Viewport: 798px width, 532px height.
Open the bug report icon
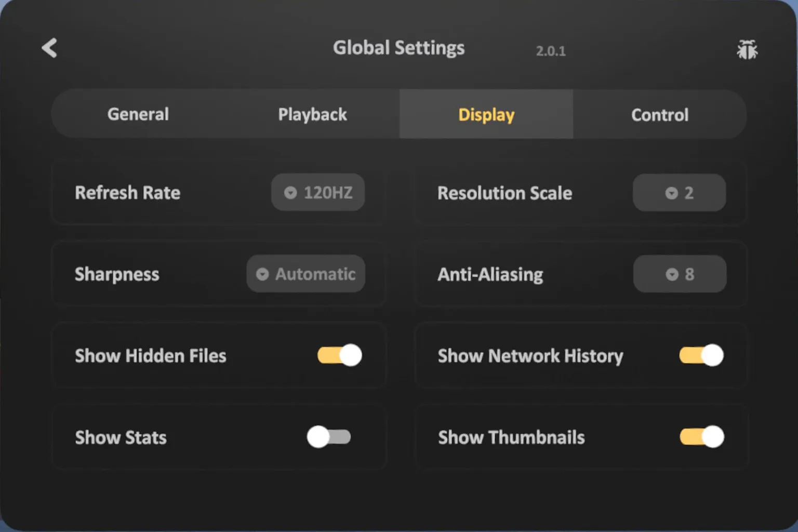[x=747, y=50]
